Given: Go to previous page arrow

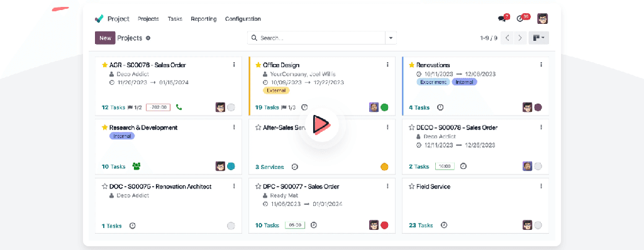Looking at the screenshot, I should [x=508, y=38].
